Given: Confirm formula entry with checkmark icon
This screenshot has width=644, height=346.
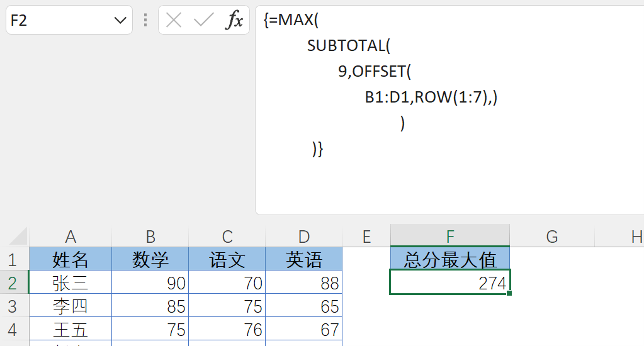Looking at the screenshot, I should click(204, 20).
